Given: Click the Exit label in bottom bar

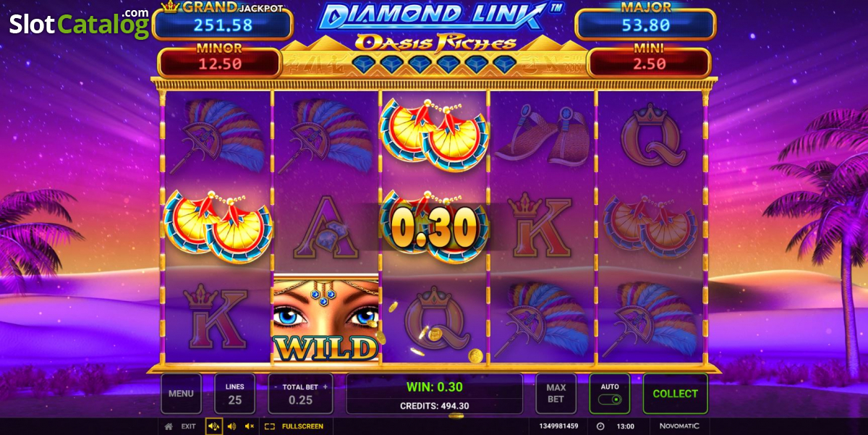Looking at the screenshot, I should coord(189,426).
